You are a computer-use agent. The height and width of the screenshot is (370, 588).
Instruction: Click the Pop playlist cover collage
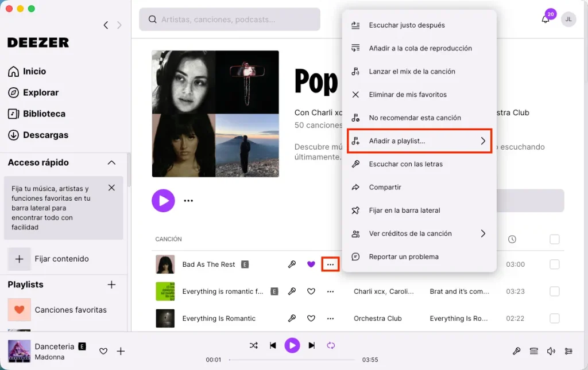(215, 114)
